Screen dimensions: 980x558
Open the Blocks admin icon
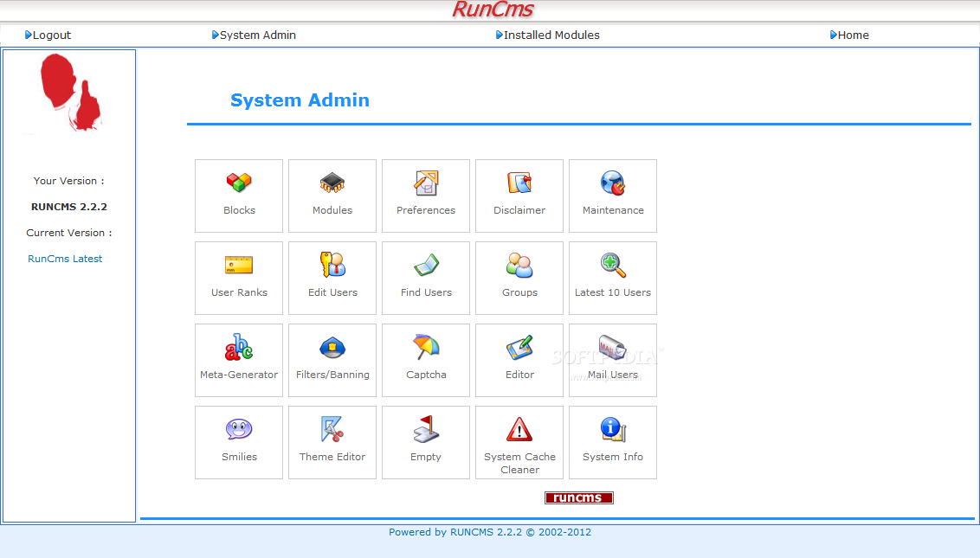click(x=239, y=183)
